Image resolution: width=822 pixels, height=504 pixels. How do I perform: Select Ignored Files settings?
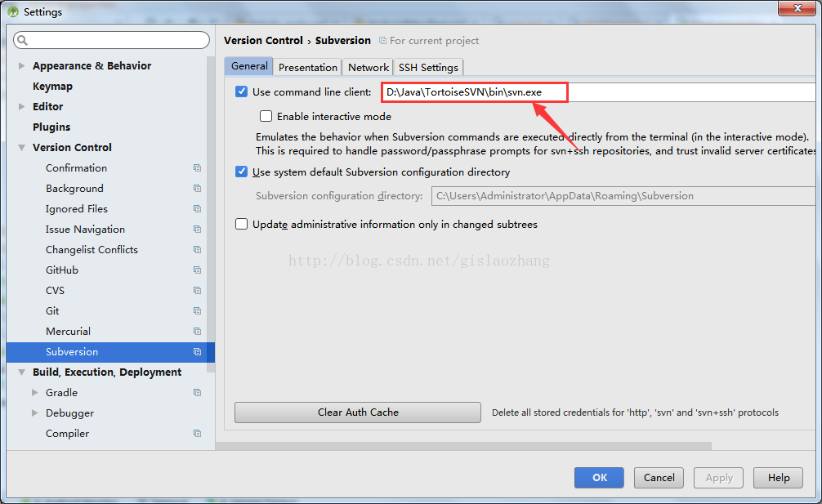(x=77, y=208)
